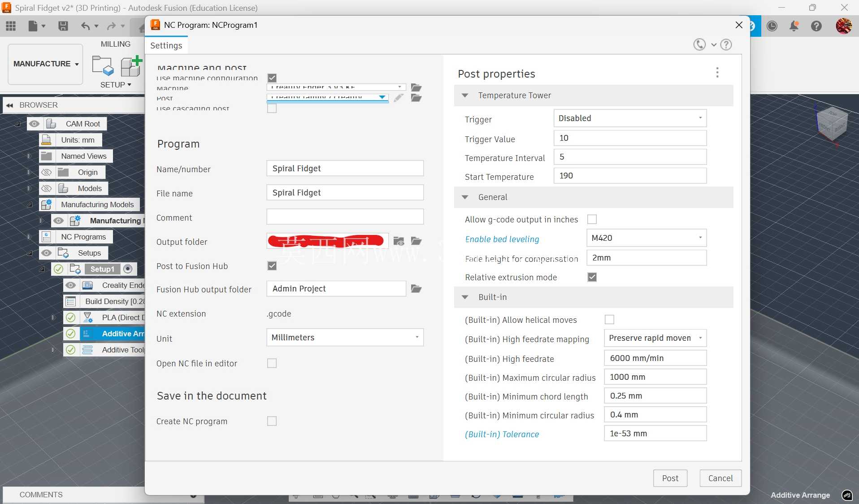The image size is (859, 504).
Task: Click the Comment input field
Action: 345,217
